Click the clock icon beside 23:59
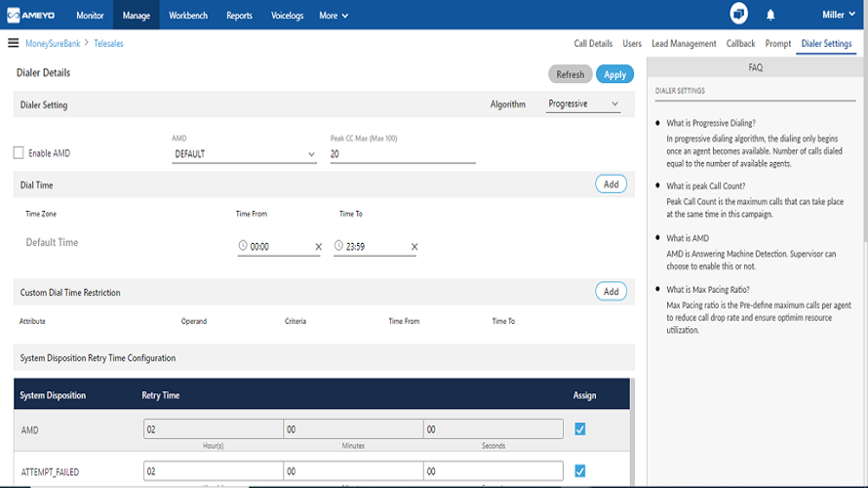The width and height of the screenshot is (868, 488). [338, 245]
